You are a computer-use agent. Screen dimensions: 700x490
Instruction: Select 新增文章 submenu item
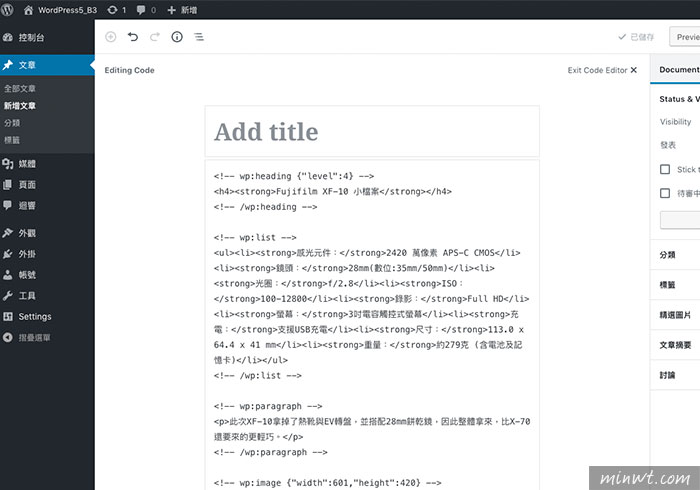[20, 106]
